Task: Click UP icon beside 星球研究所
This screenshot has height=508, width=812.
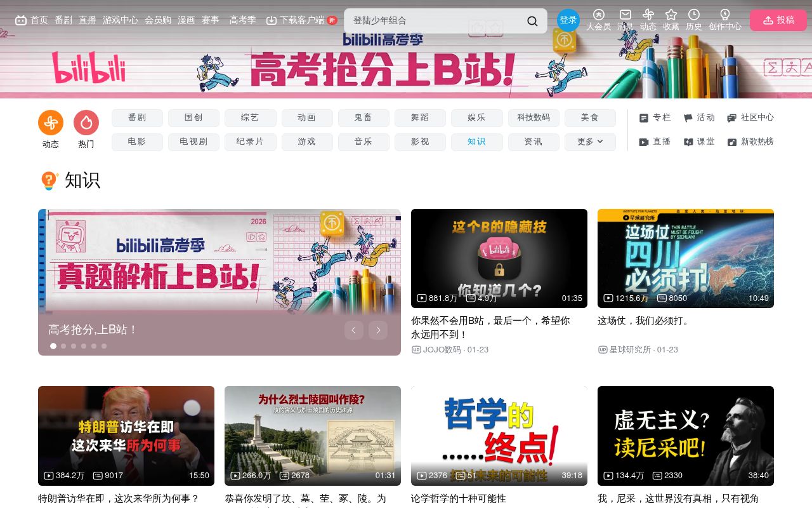Action: pyautogui.click(x=603, y=350)
